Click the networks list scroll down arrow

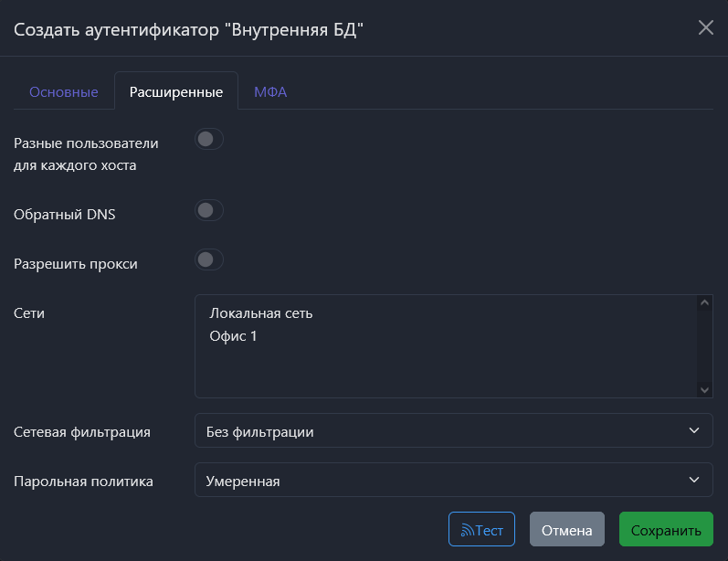704,389
